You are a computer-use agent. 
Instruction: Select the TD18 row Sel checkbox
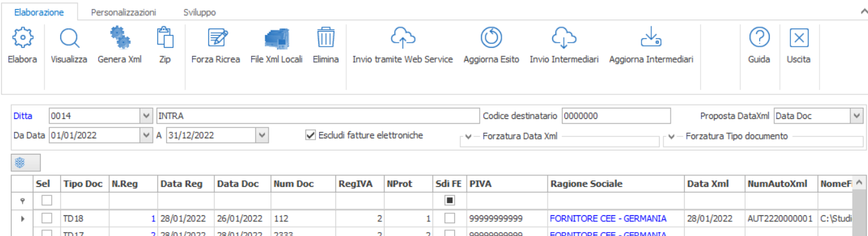click(47, 219)
